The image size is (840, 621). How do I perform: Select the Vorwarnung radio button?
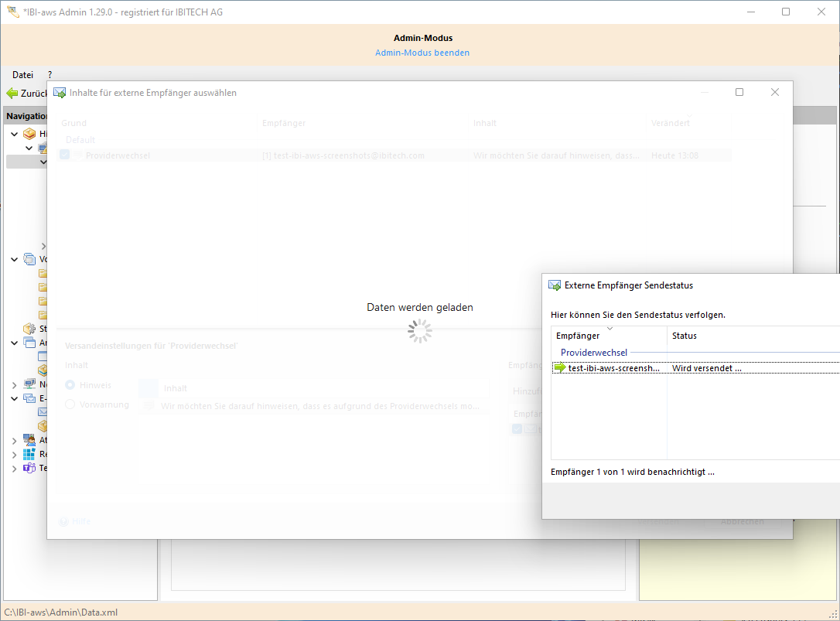pyautogui.click(x=70, y=404)
